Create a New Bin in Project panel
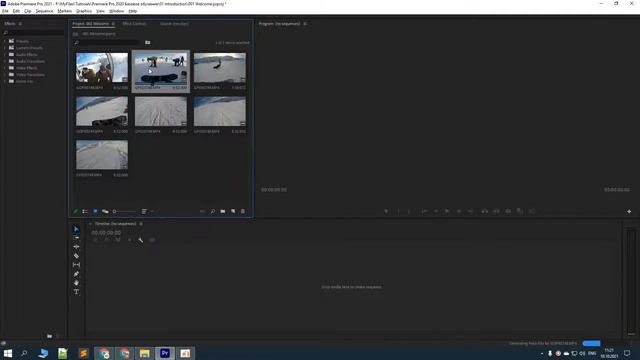The image size is (640, 360). (223, 211)
